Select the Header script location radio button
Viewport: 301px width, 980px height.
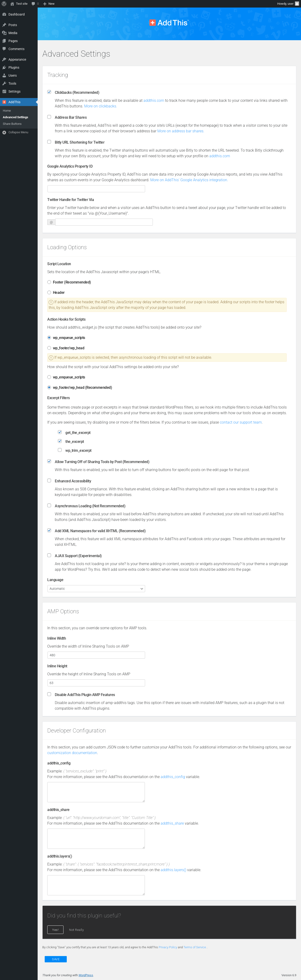(x=49, y=293)
